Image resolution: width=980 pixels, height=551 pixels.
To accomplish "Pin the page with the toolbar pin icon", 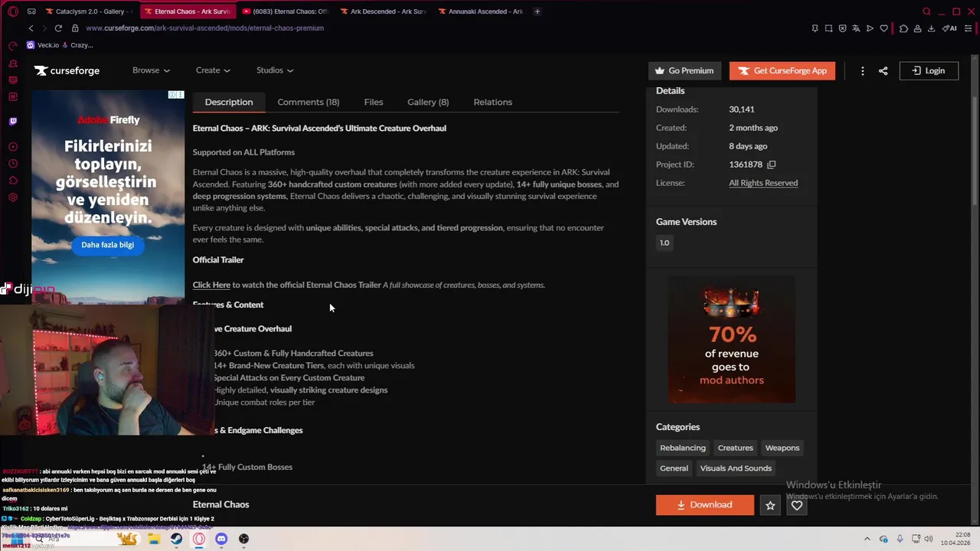I will (815, 28).
